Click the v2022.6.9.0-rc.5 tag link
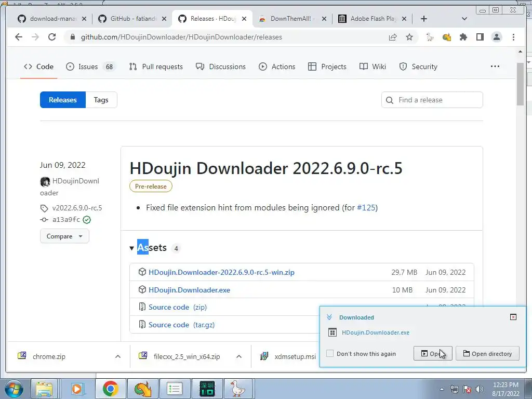This screenshot has width=532, height=399. click(77, 208)
